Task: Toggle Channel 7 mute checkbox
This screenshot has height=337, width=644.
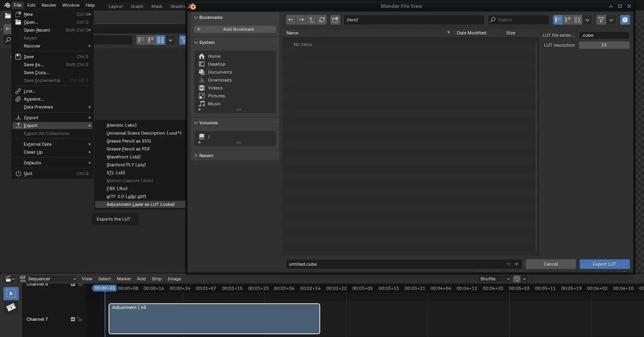Action: pyautogui.click(x=73, y=319)
